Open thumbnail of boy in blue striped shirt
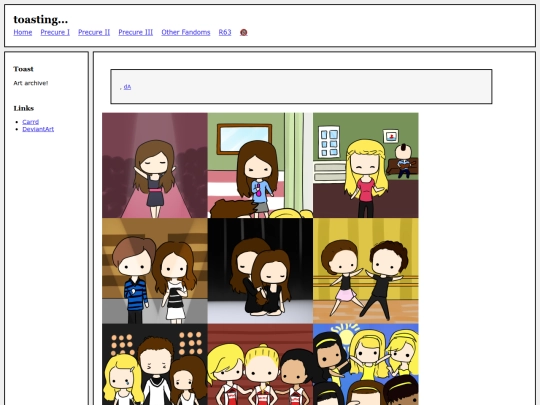The width and height of the screenshot is (540, 405). pos(155,271)
